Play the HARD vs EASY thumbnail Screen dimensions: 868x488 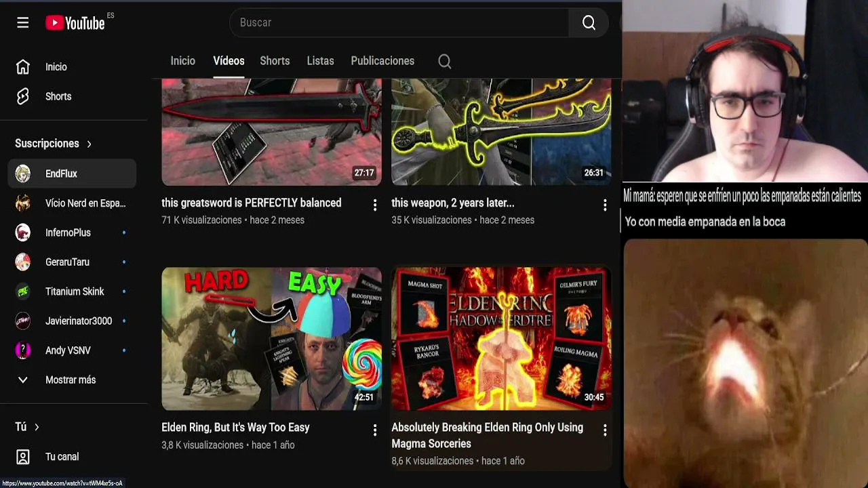271,339
